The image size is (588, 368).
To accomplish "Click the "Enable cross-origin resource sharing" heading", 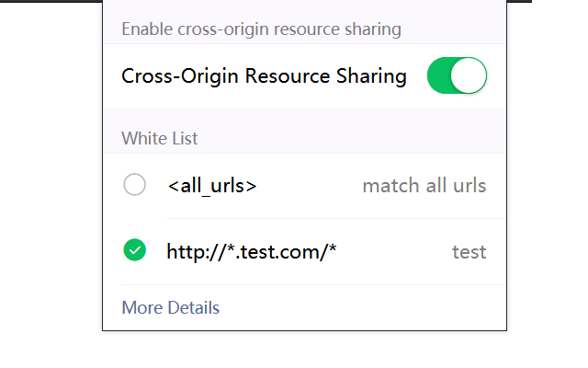I will (x=261, y=29).
